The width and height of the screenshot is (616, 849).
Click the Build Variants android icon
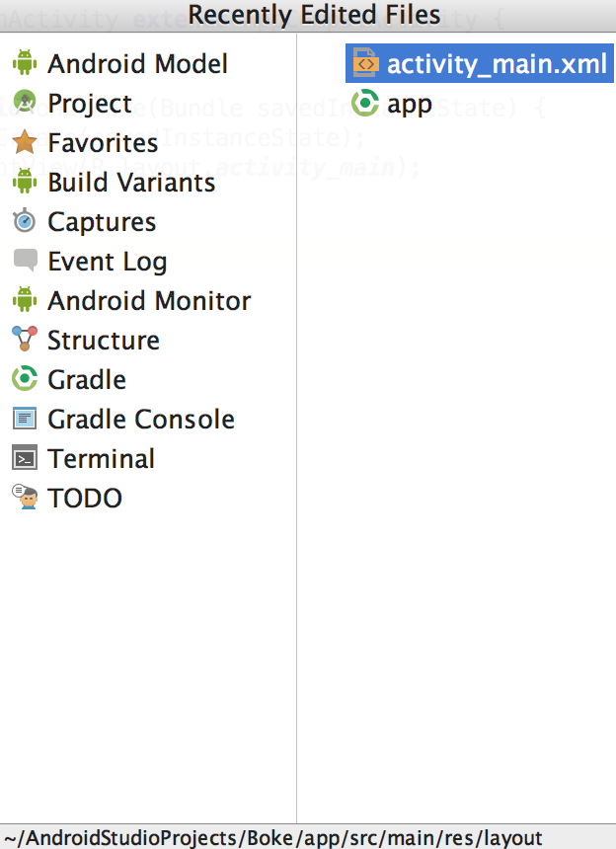tap(25, 183)
